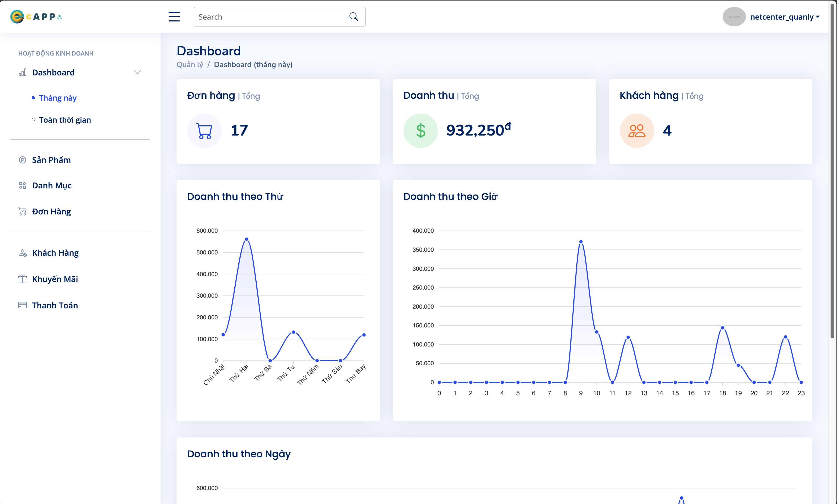Click the shopping cart icon in Đơn hàng card
Screen dimensions: 837x504
[x=205, y=131]
